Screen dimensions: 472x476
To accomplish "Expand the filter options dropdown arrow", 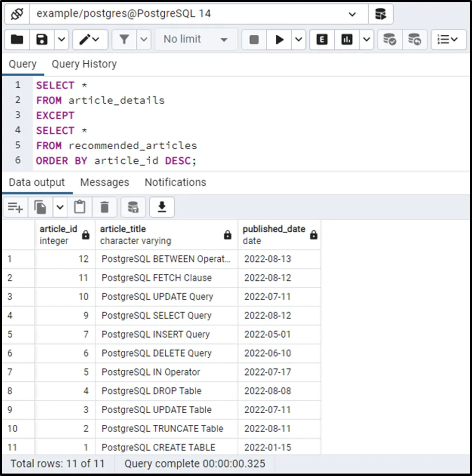I will click(x=144, y=40).
